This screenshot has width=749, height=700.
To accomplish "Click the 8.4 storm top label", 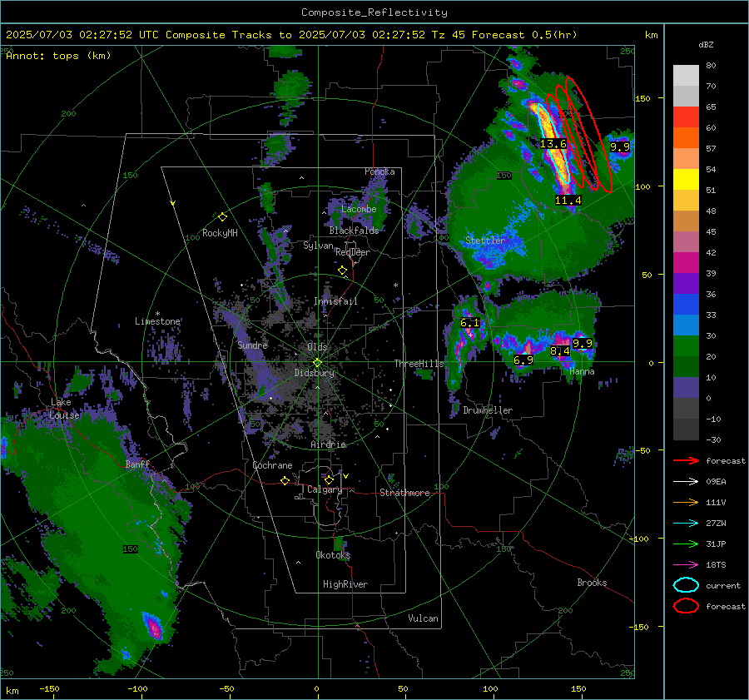I will pos(560,350).
